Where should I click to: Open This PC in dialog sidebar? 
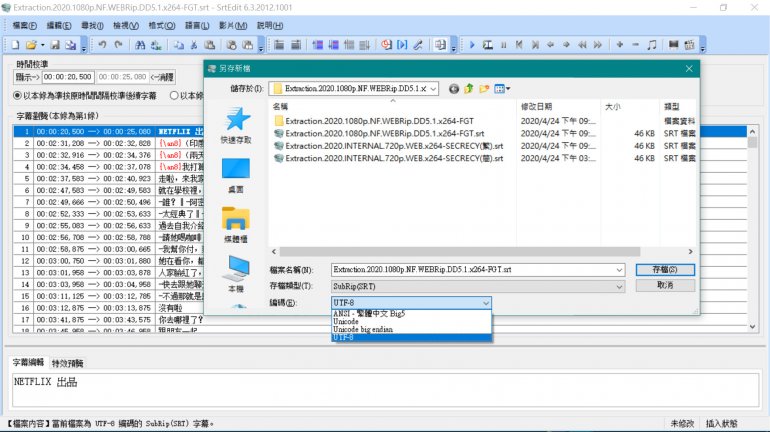236,274
